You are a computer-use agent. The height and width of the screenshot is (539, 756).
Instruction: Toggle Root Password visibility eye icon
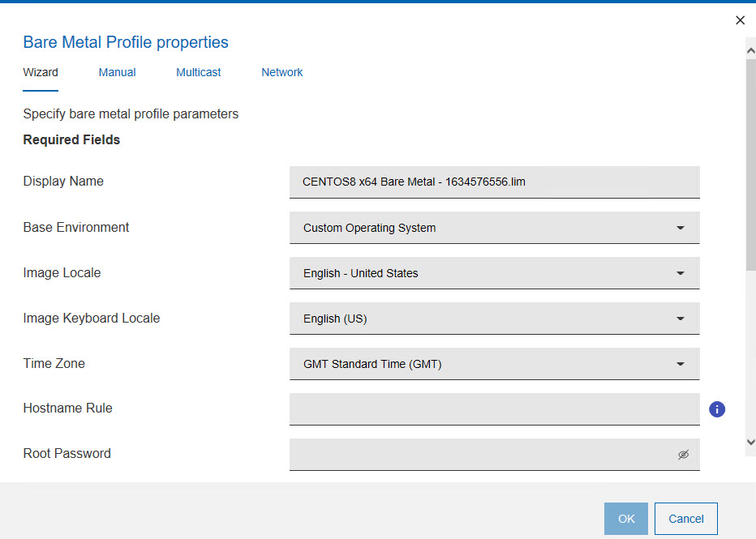(683, 455)
